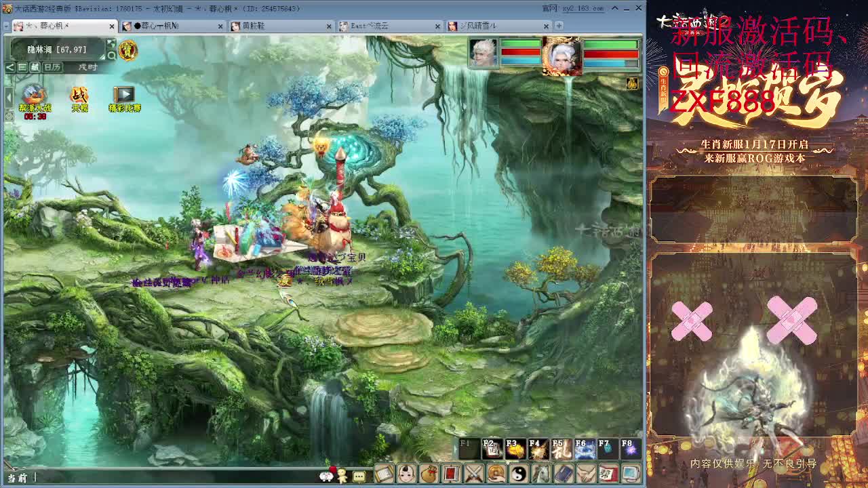Click the sheep emoticon icon by chat
The width and height of the screenshot is (868, 488).
click(327, 475)
